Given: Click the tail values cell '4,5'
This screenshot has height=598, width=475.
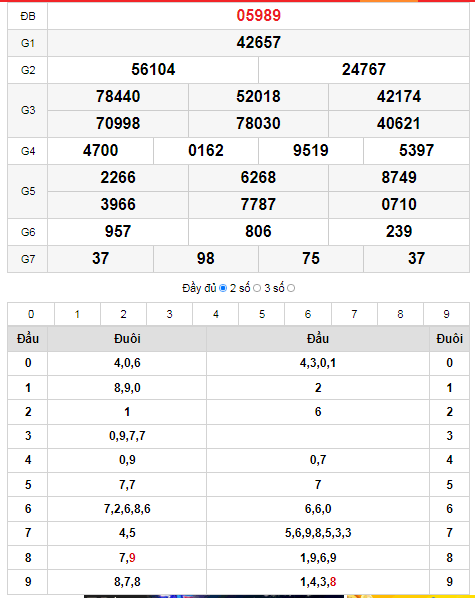Looking at the screenshot, I should 127,533.
